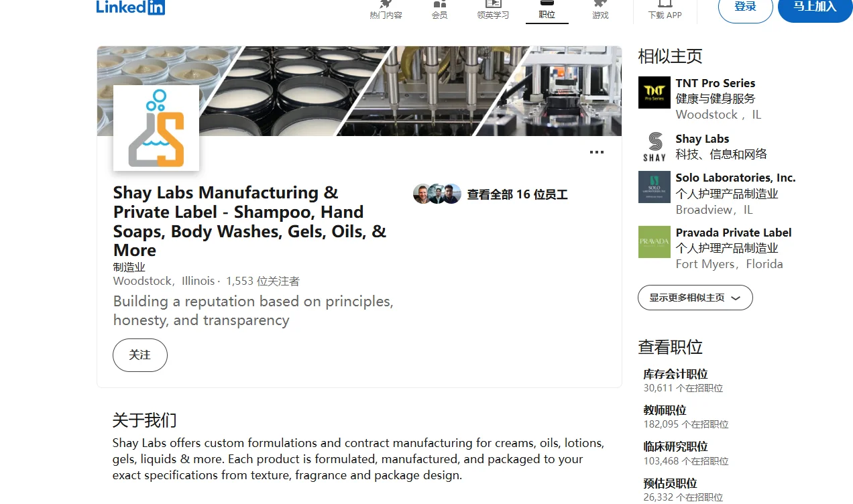Click the 关于我们 heading
853x504 pixels.
pos(145,420)
